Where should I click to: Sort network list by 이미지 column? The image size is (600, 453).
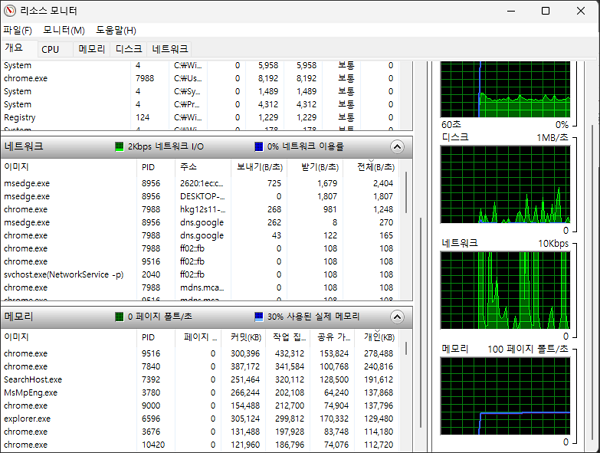click(x=69, y=167)
